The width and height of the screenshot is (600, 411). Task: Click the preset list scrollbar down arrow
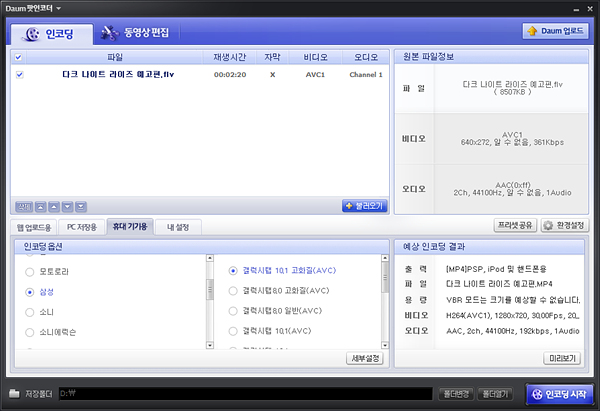[x=385, y=345]
